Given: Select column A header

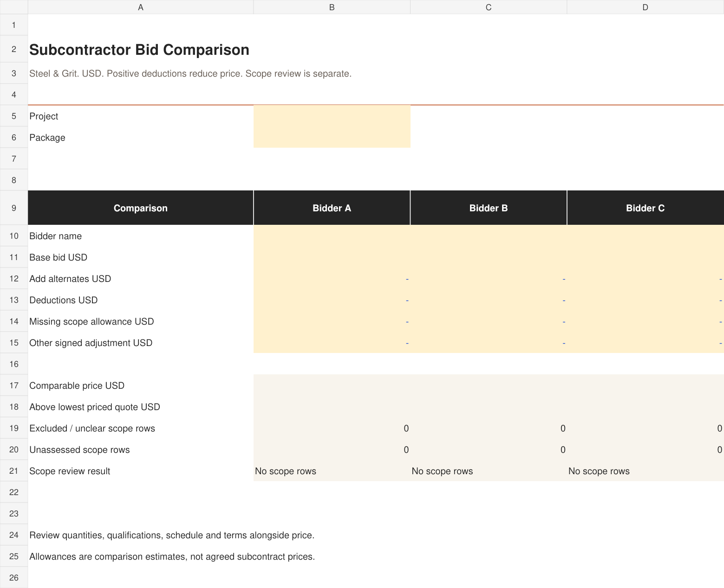Looking at the screenshot, I should point(141,7).
